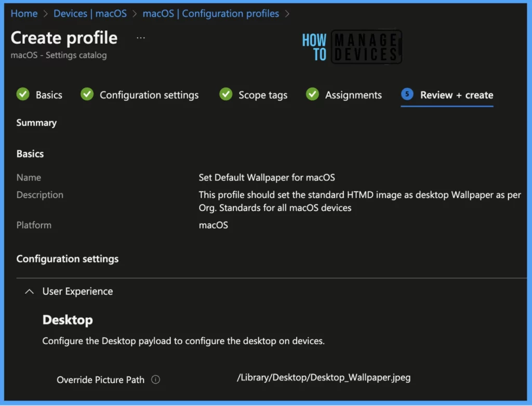Click the profile name 'Set Default Wallpaper for macOS'
This screenshot has width=532, height=406.
267,178
